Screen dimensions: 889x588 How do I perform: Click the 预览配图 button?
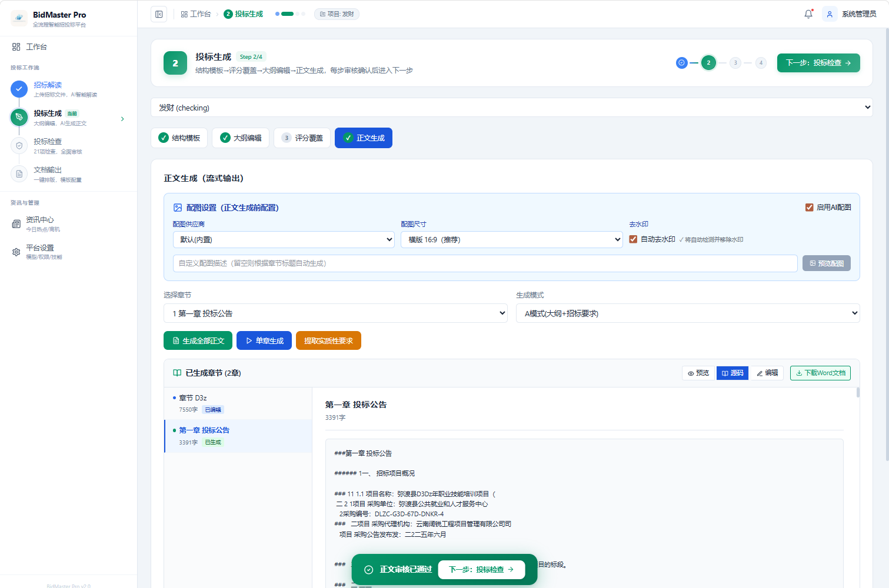(827, 263)
